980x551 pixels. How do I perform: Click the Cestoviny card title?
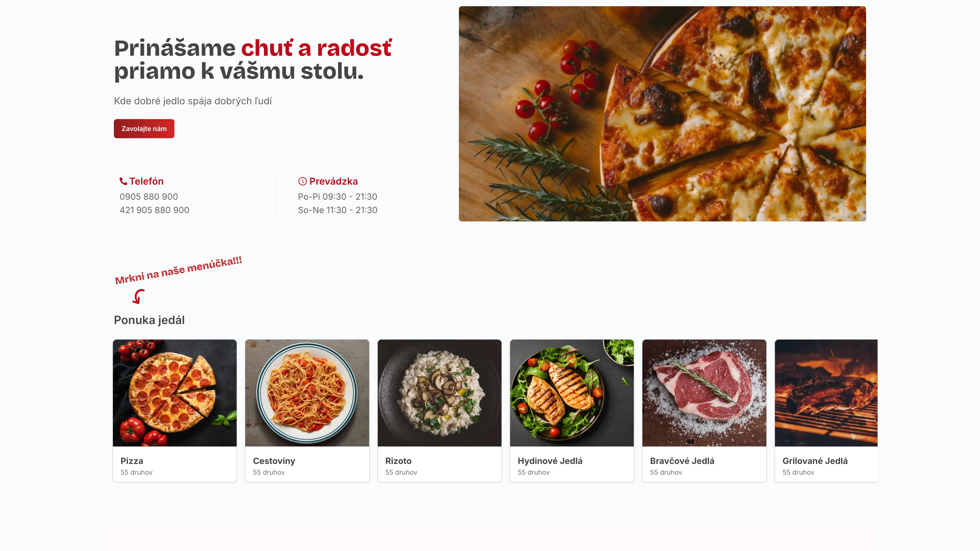click(x=274, y=461)
